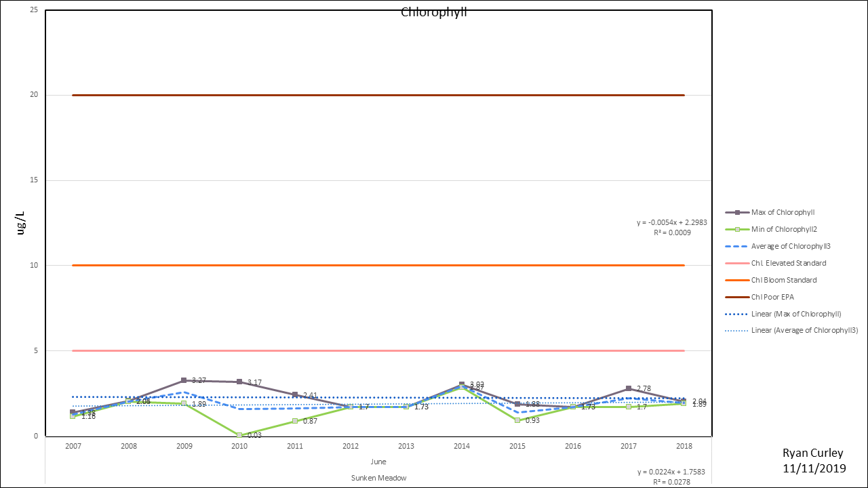Screen dimensions: 868x488
Task: Select Linear (Average of Chlorophyll3) legend entry
Action: [804, 331]
